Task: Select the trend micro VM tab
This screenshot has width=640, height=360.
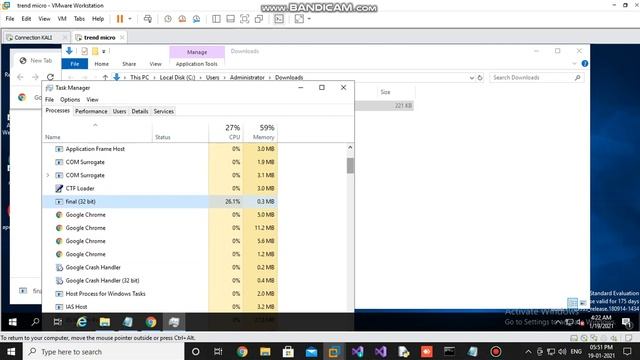Action: 100,38
